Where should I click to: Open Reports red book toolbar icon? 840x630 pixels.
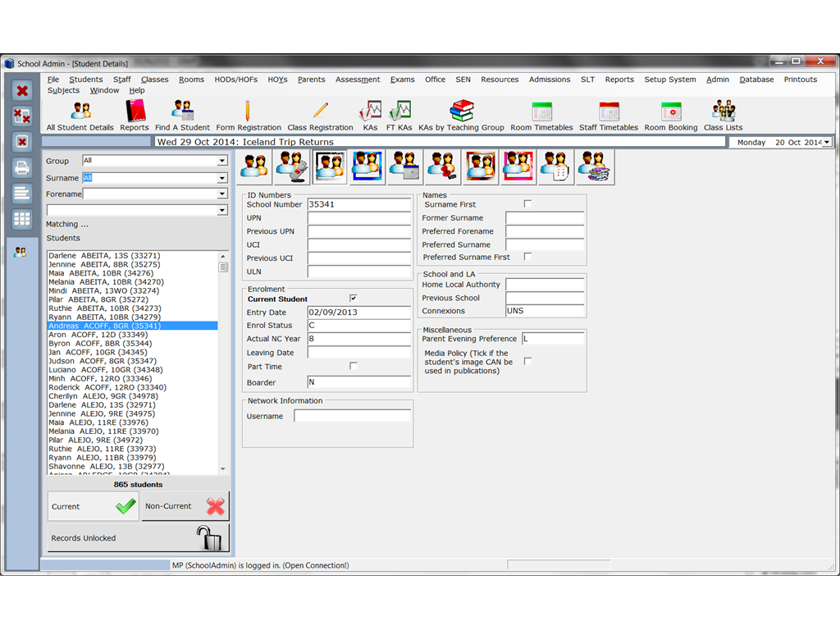click(x=135, y=116)
